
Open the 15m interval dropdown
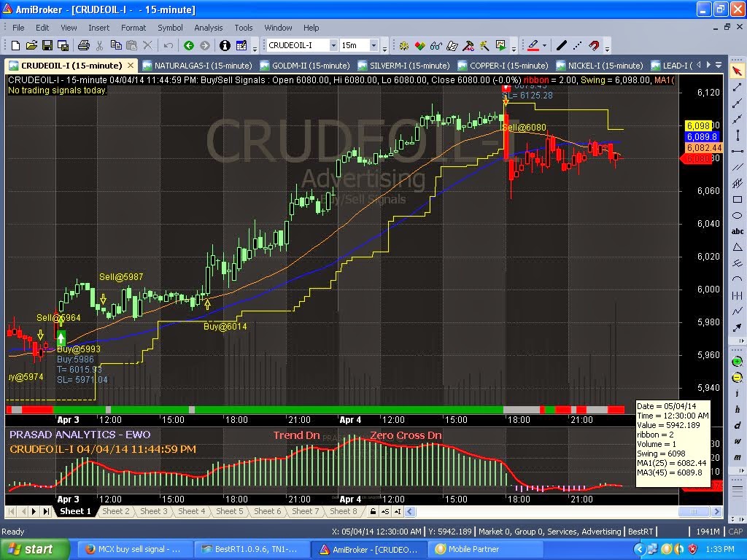(375, 45)
